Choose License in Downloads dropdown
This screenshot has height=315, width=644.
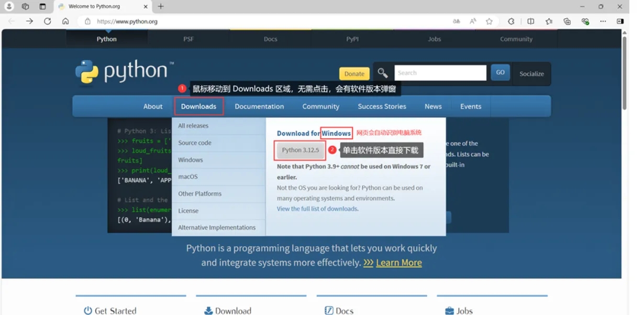click(x=219, y=211)
